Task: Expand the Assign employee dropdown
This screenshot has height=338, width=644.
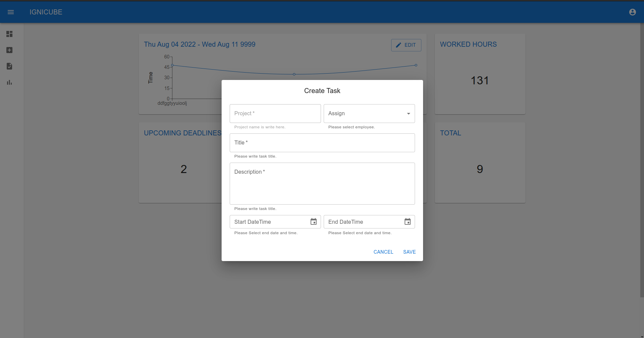Action: [369, 113]
